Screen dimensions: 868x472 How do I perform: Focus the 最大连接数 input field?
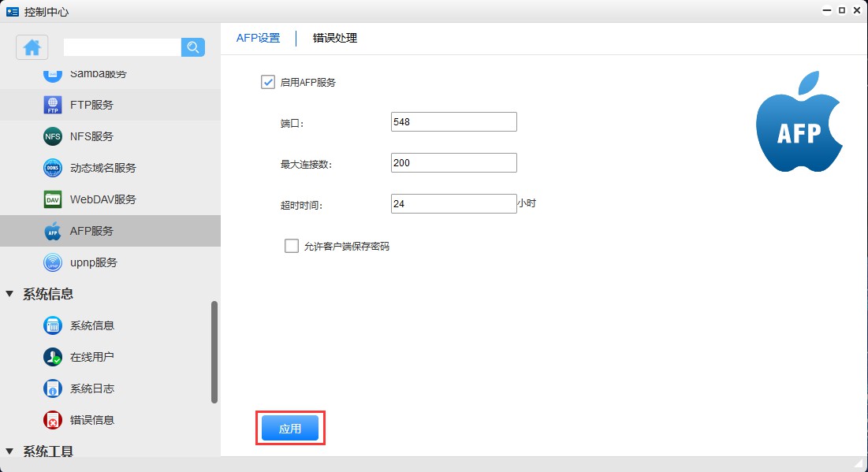tap(453, 163)
